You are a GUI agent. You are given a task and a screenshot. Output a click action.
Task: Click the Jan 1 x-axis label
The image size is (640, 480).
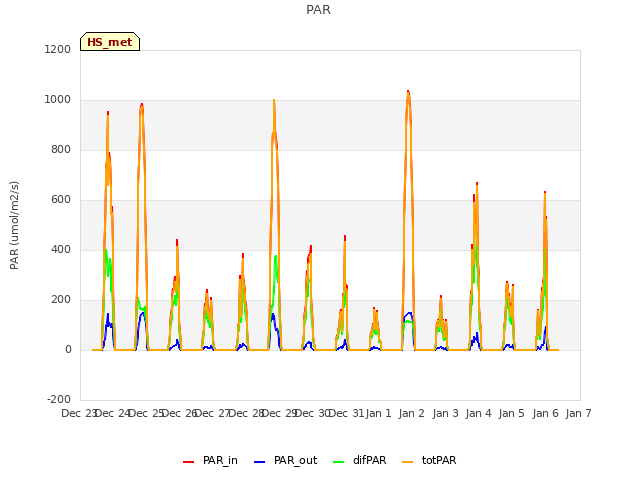tap(378, 413)
